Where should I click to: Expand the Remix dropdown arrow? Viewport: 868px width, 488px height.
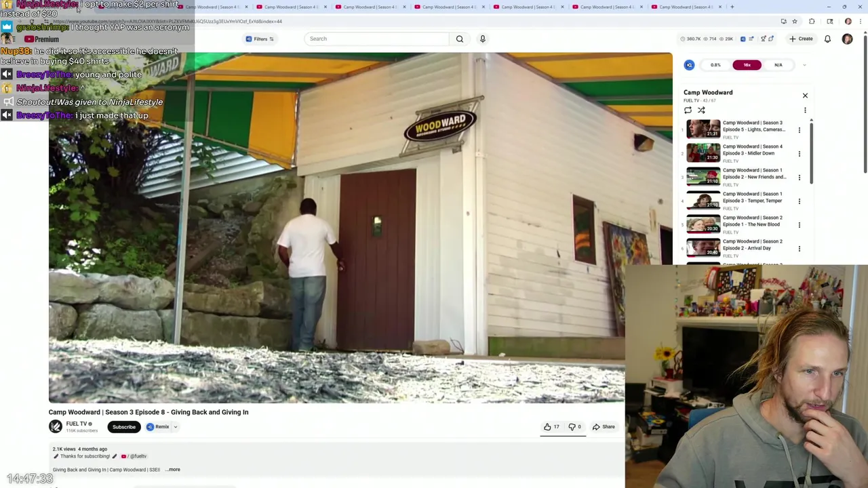(175, 427)
